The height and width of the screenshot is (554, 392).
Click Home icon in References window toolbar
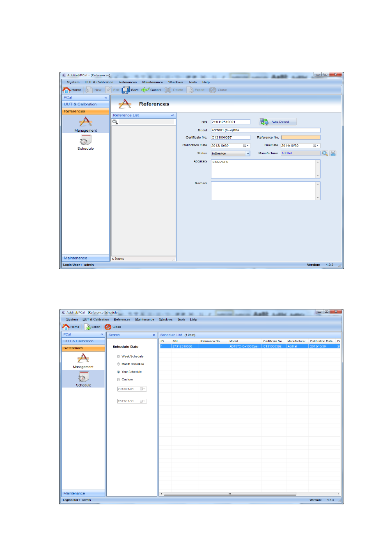coord(66,90)
